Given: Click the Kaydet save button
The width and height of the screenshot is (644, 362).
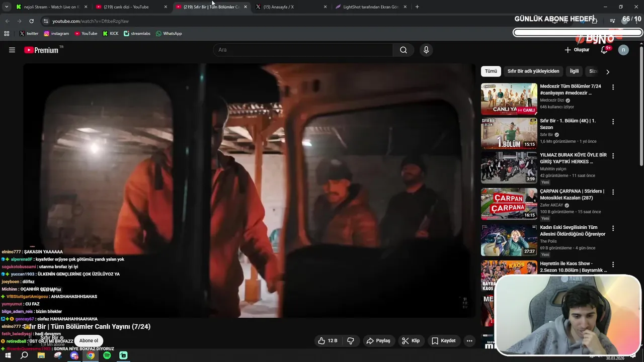Looking at the screenshot, I should point(444,341).
